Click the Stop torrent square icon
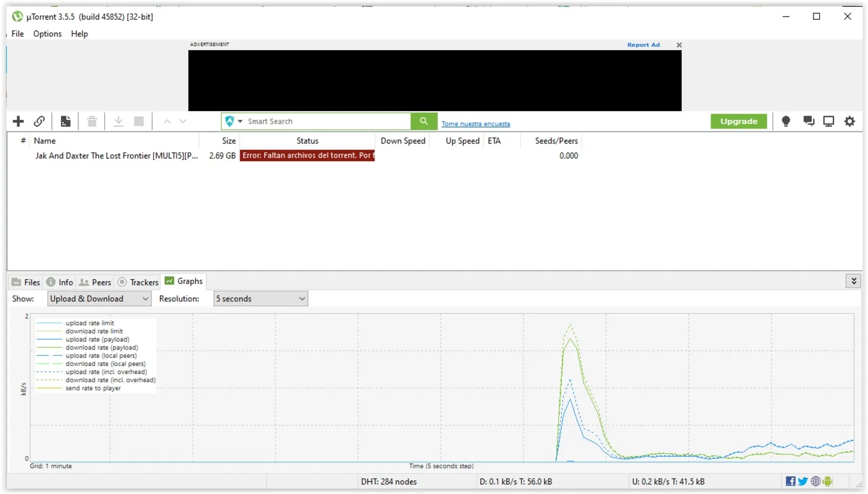 point(139,122)
